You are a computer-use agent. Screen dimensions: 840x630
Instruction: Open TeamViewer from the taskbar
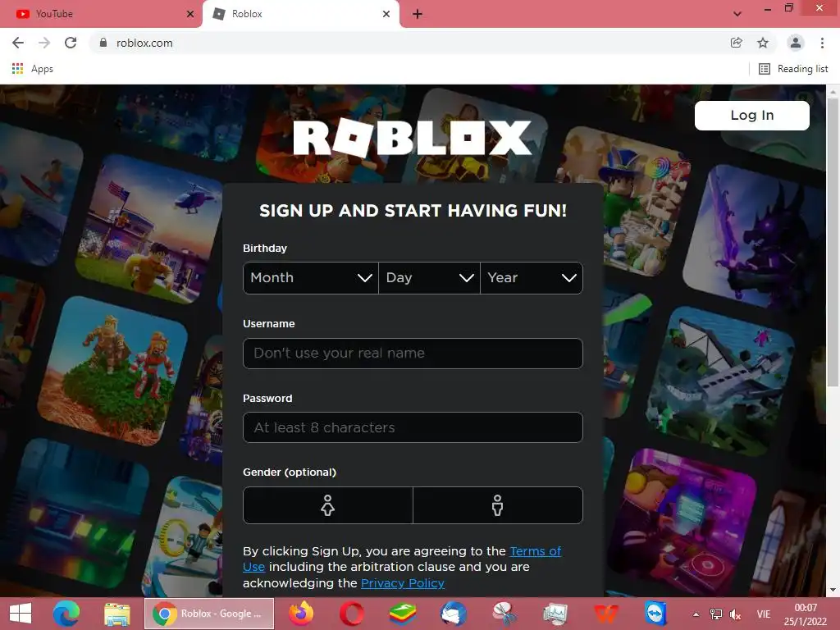coord(655,614)
